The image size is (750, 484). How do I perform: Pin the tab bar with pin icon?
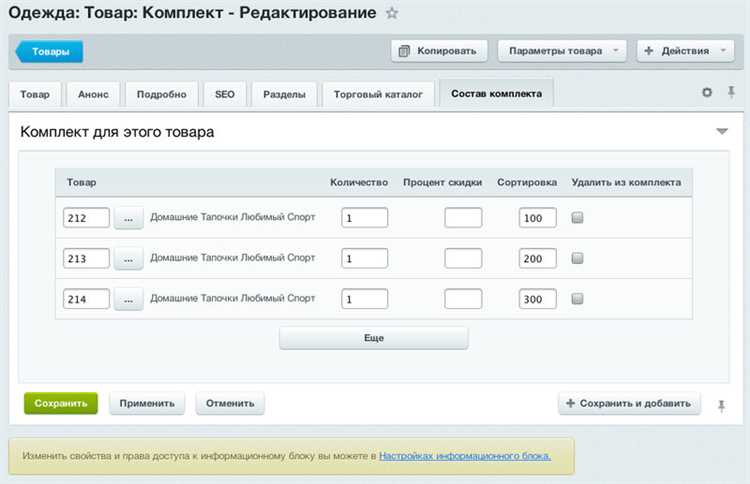pyautogui.click(x=731, y=92)
